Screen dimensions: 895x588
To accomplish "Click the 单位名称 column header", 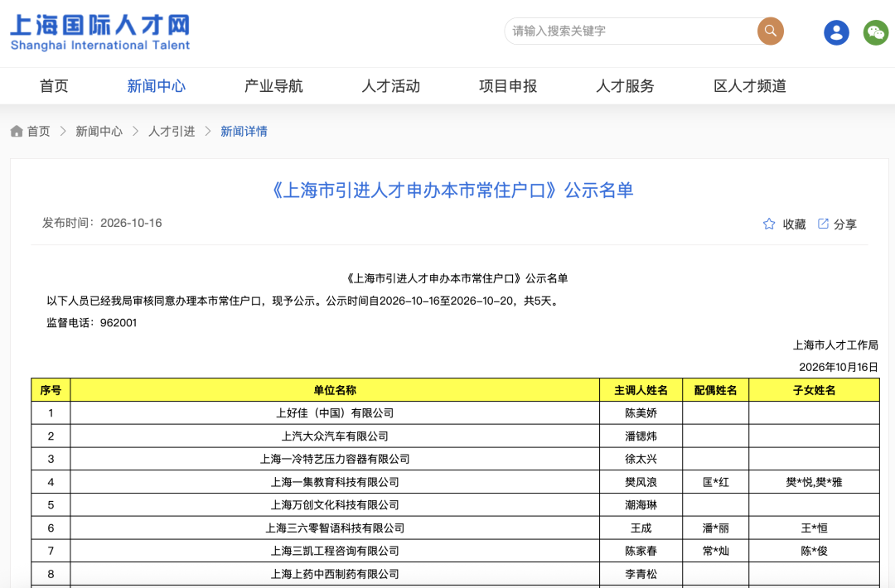I will pyautogui.click(x=335, y=390).
